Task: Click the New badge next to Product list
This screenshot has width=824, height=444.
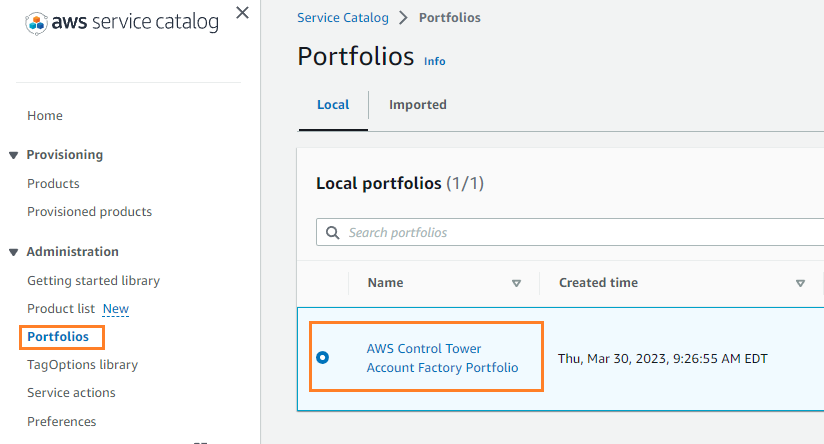Action: coord(116,308)
